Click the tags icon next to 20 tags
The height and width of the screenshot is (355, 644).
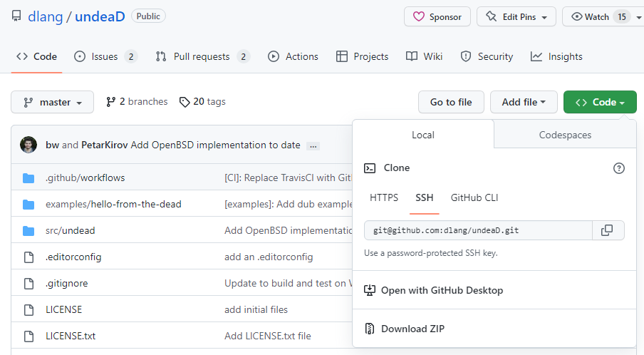(185, 102)
